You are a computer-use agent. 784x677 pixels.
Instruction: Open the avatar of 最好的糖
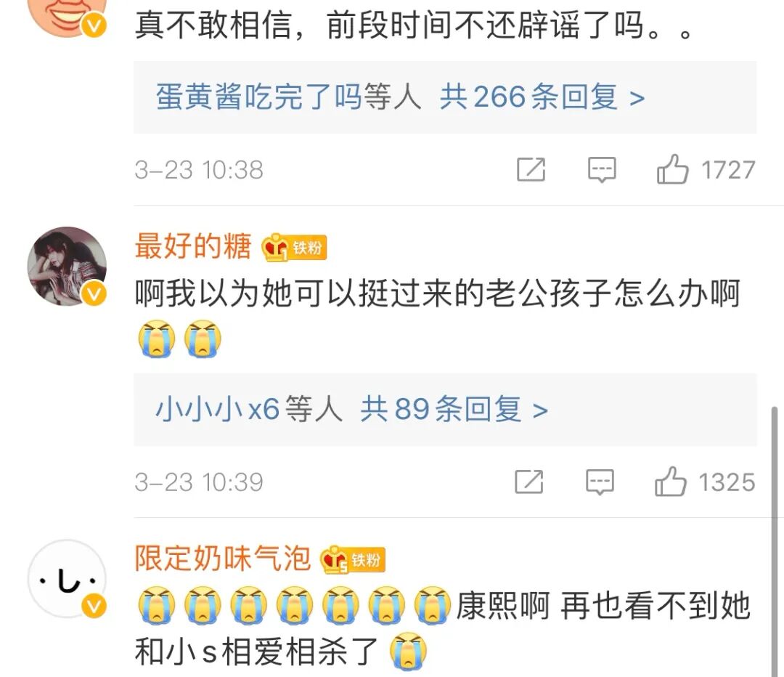point(67,266)
